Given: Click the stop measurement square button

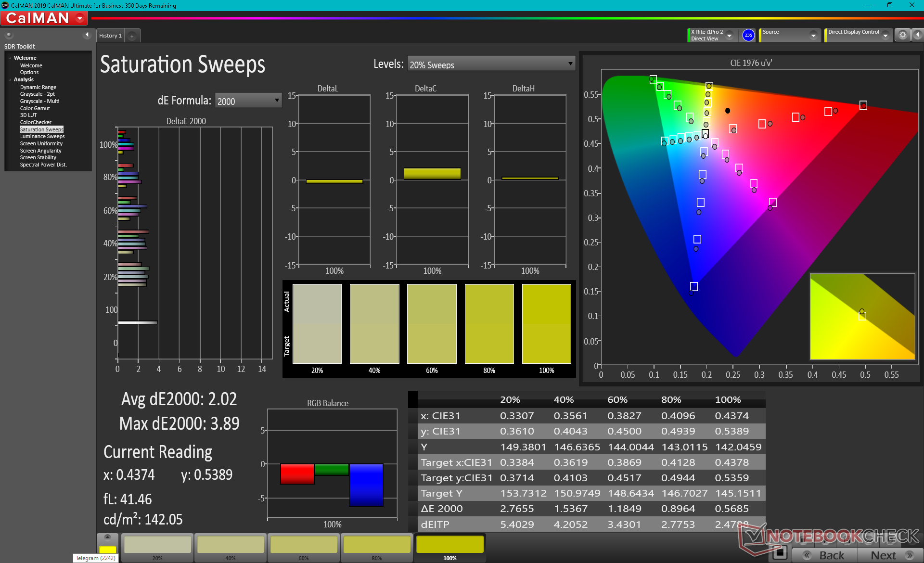Looking at the screenshot, I should point(780,552).
